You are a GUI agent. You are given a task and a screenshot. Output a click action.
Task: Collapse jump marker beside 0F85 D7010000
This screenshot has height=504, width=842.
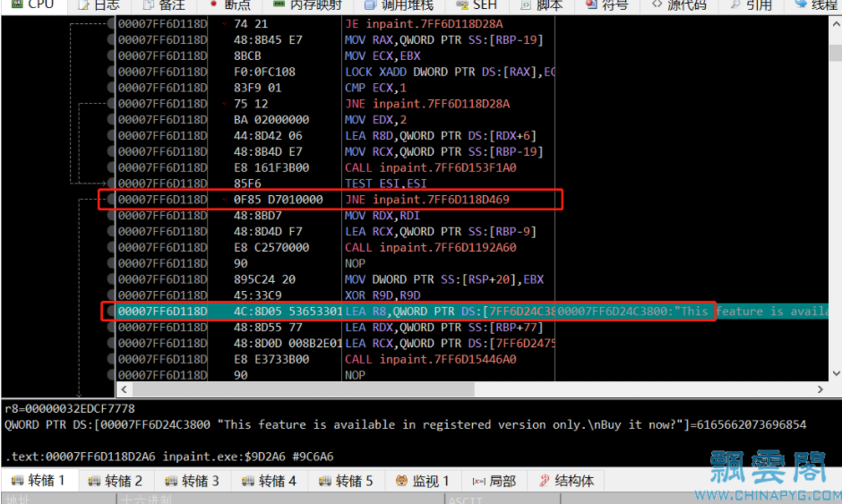224,199
